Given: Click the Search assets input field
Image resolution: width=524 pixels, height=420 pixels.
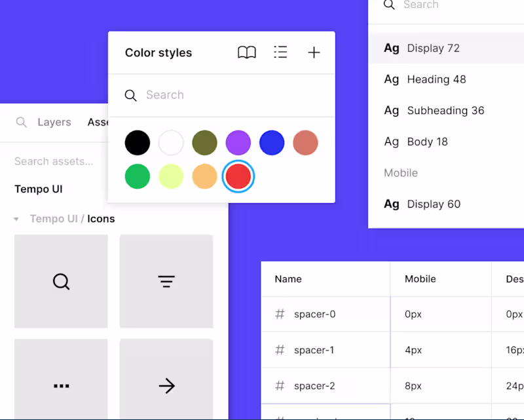Looking at the screenshot, I should click(x=54, y=161).
